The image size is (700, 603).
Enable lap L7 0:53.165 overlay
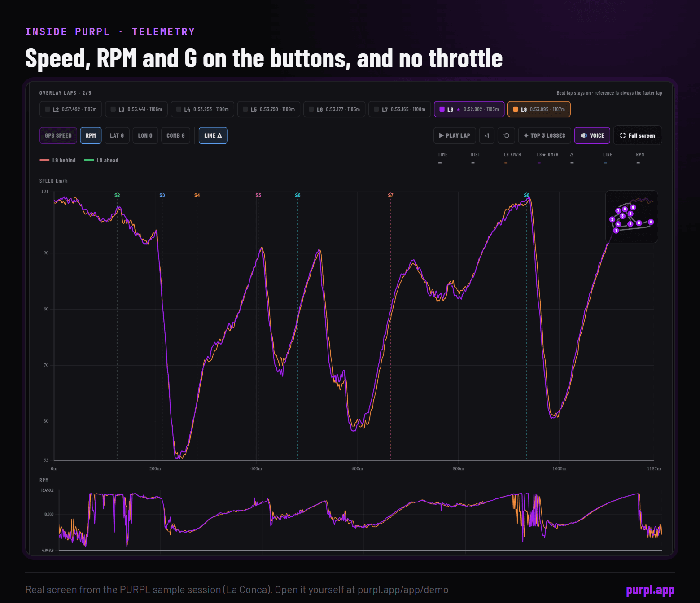pos(400,109)
